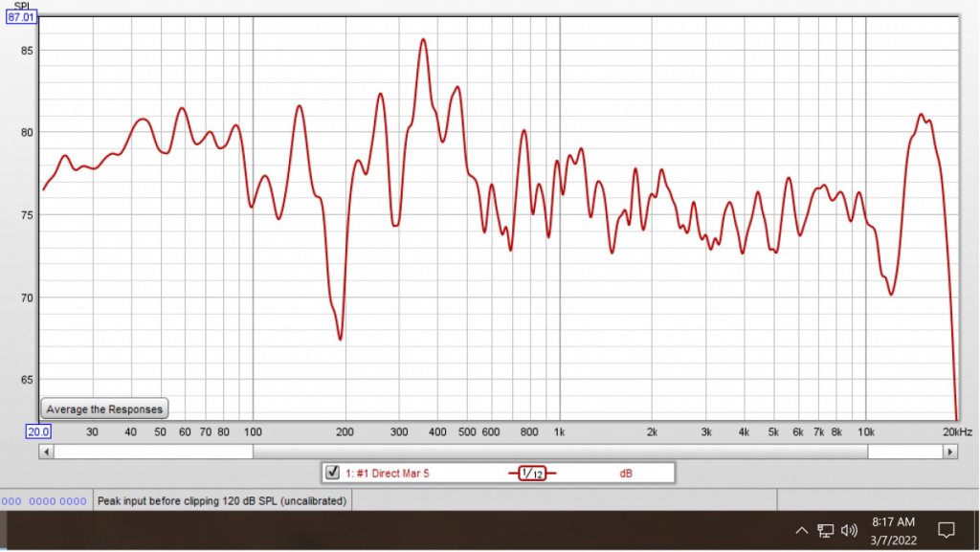This screenshot has height=552, width=980.
Task: Click the horizontal scrollbar thumb under the graph
Action: (560, 452)
